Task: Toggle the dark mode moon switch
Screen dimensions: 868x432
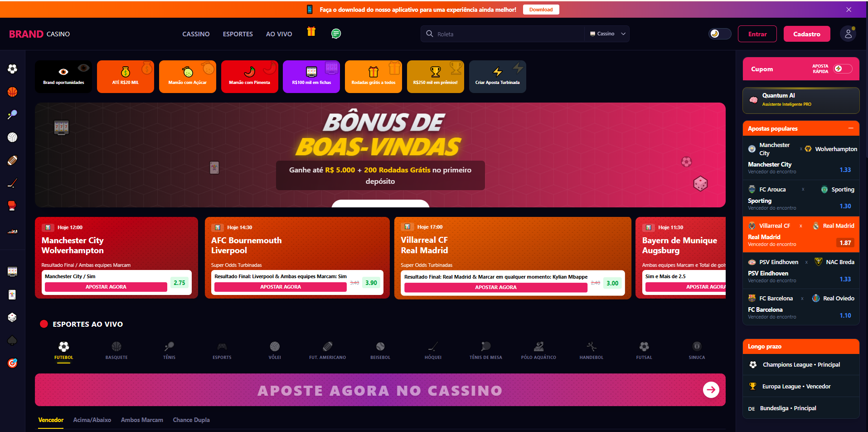Action: (x=720, y=34)
